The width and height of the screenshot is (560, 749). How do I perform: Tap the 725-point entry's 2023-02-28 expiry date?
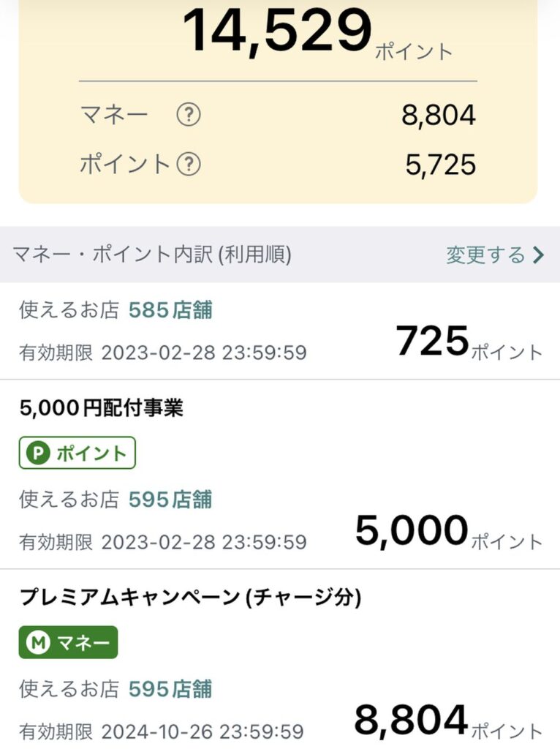[203, 353]
